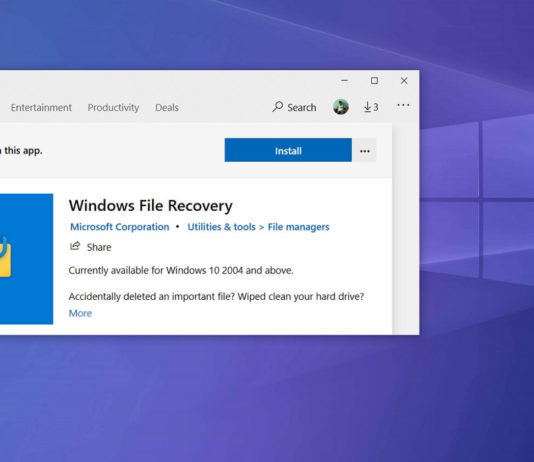Expand the description with More

click(x=80, y=313)
